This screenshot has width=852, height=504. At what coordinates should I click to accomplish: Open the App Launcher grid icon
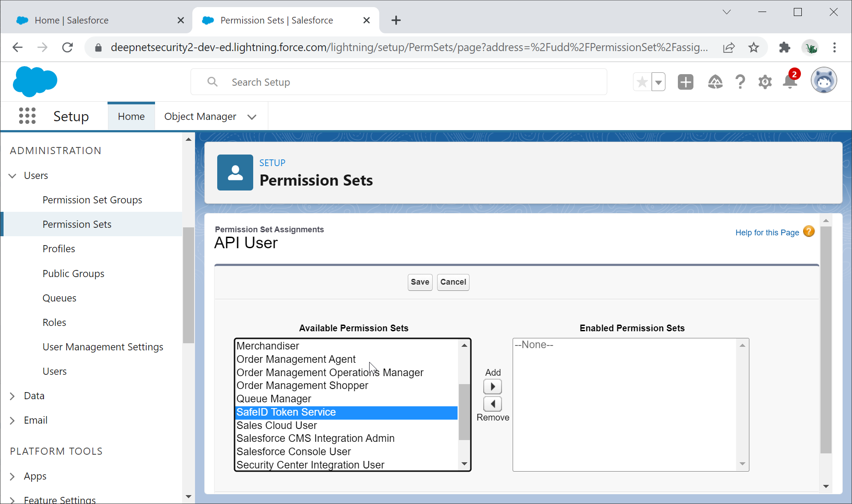pyautogui.click(x=27, y=116)
